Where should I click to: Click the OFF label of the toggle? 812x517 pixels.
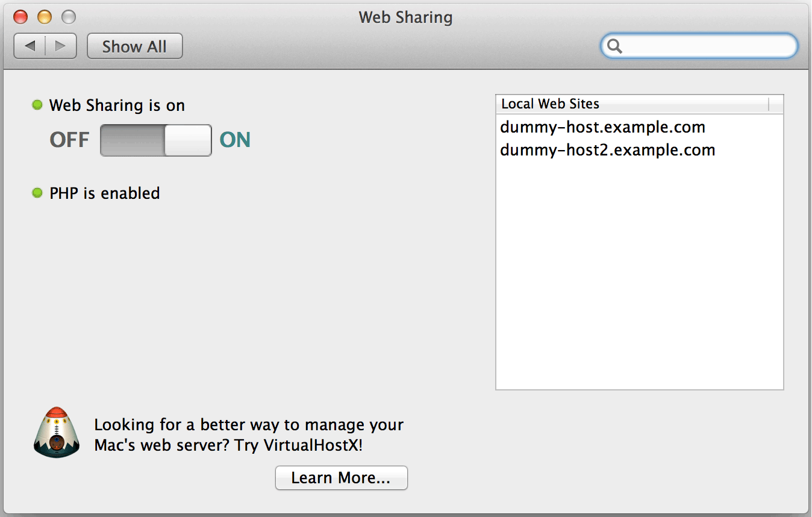click(x=69, y=140)
